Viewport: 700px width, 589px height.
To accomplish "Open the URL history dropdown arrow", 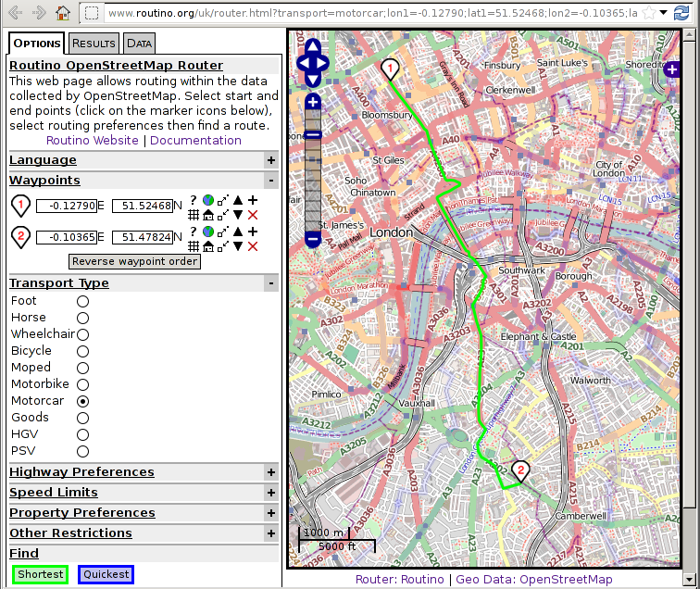I will click(664, 13).
